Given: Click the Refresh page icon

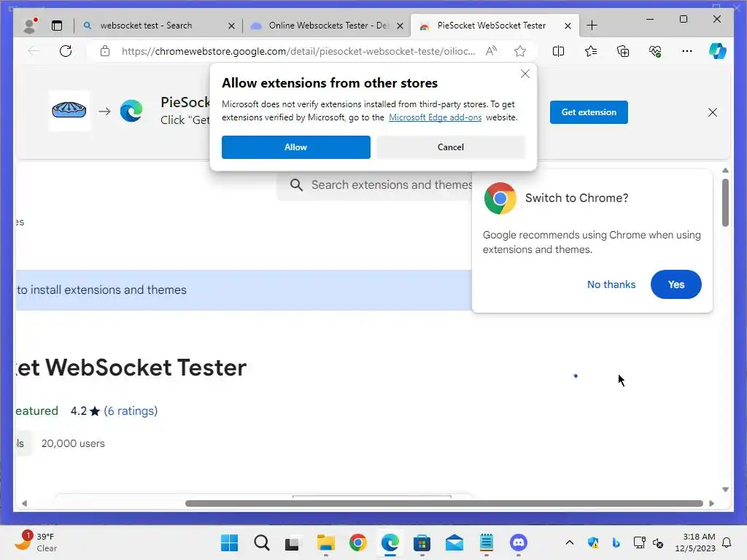Looking at the screenshot, I should coord(66,51).
